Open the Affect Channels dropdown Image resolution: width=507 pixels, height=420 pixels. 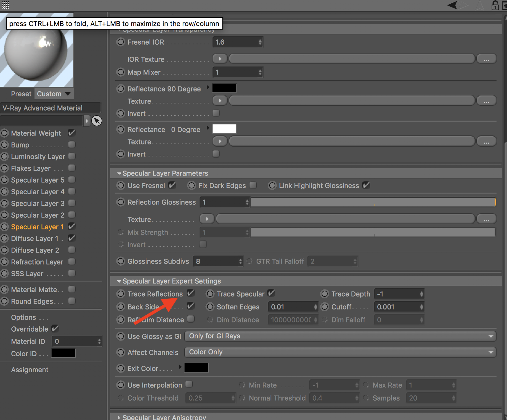[340, 352]
